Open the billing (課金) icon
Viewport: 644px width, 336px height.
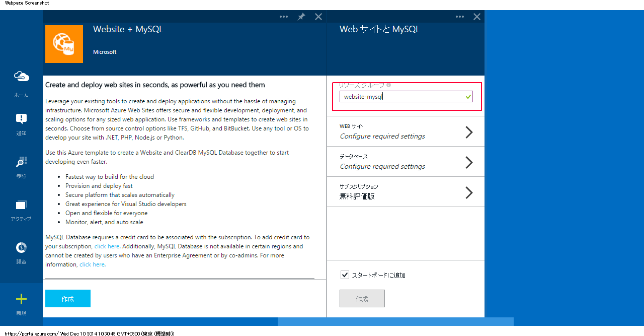click(21, 247)
